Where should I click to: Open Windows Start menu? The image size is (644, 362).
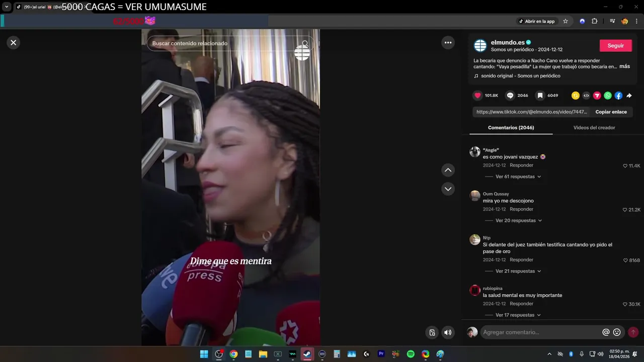pos(204,354)
